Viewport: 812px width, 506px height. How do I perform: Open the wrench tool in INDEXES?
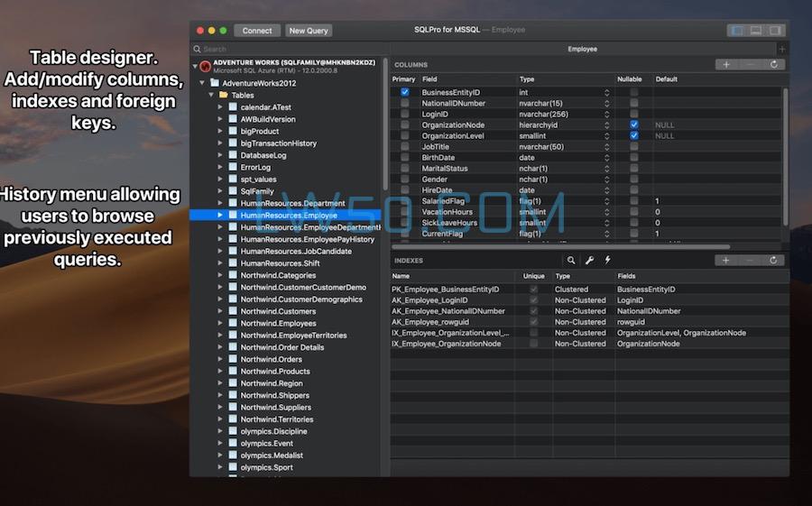(x=589, y=261)
